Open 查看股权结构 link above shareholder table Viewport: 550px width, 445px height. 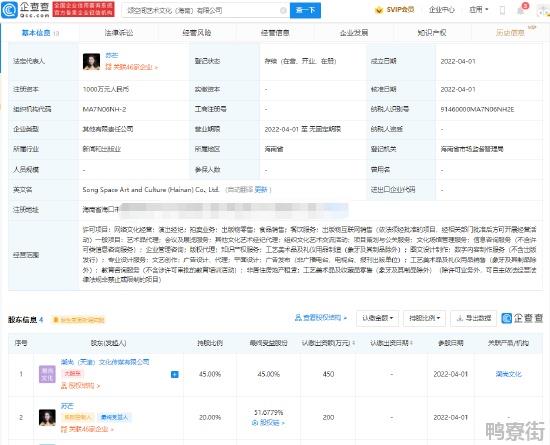[321, 318]
